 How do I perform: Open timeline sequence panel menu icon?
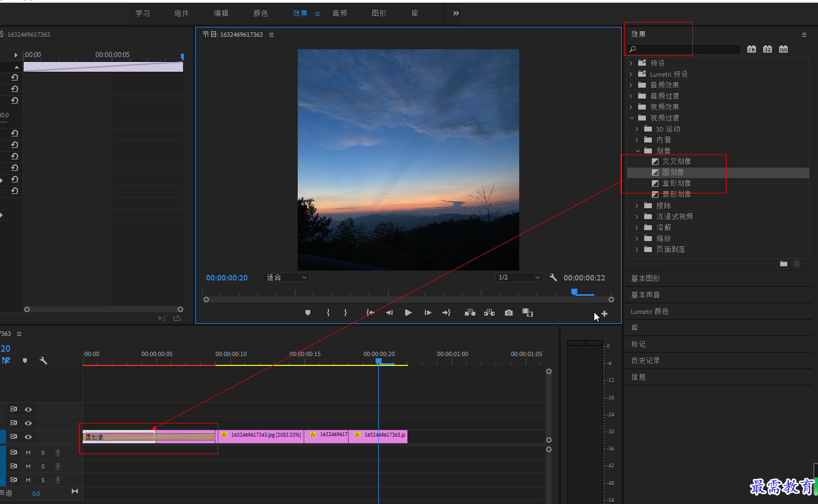[19, 334]
